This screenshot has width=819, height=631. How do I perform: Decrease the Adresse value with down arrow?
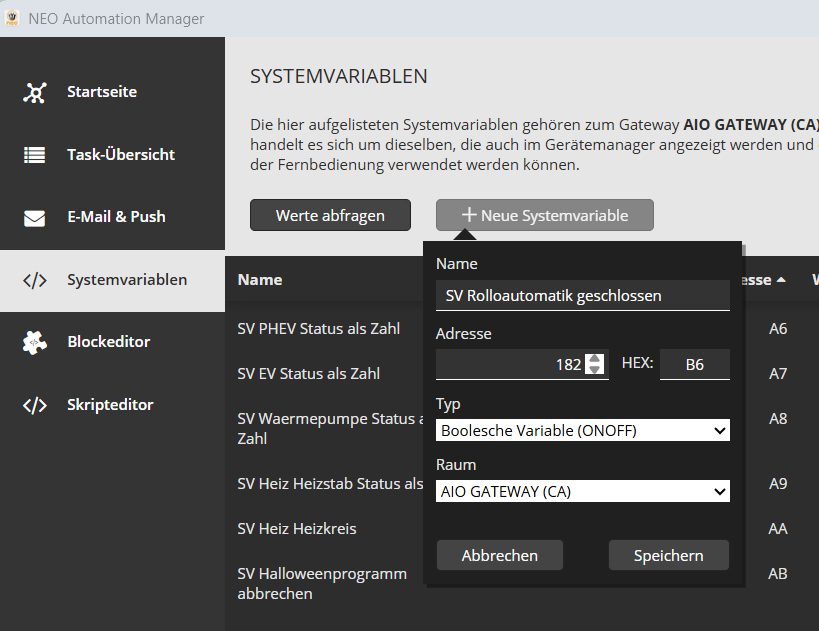point(595,370)
